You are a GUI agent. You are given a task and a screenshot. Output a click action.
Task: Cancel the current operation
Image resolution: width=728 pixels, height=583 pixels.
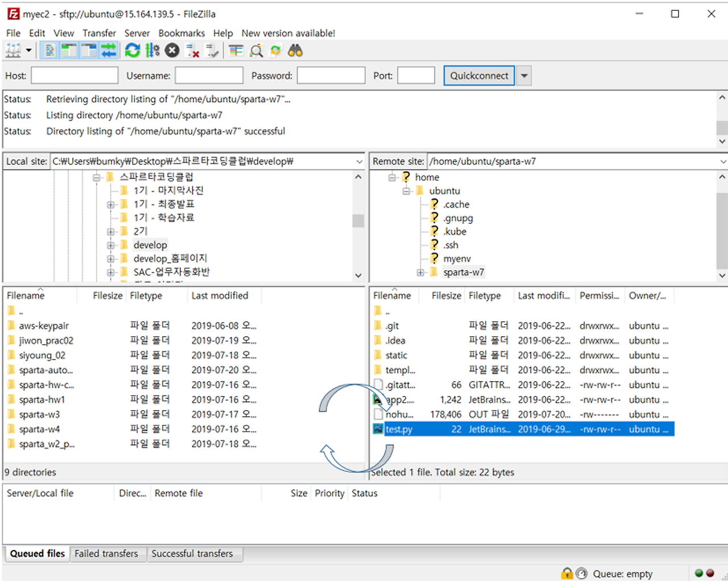click(172, 51)
